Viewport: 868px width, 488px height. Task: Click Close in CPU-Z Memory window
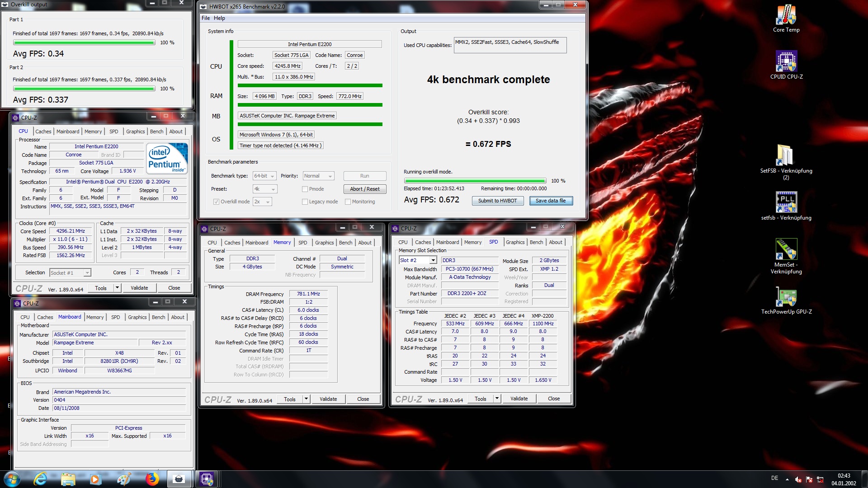pos(363,399)
